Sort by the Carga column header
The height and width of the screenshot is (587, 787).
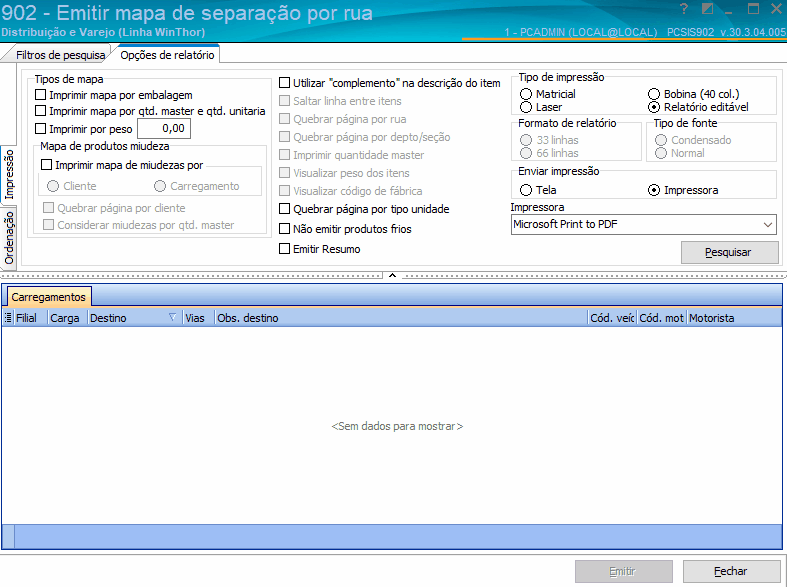click(65, 318)
